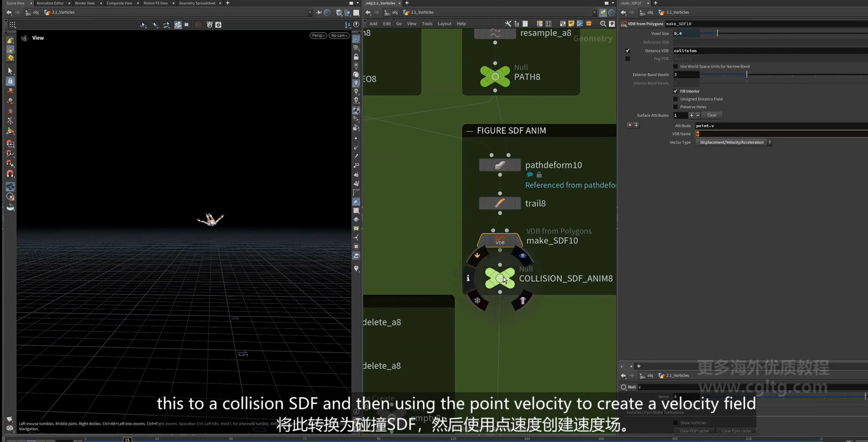Click the pathdeform10 node icon
Viewport: 868px width, 442px height.
click(x=500, y=165)
